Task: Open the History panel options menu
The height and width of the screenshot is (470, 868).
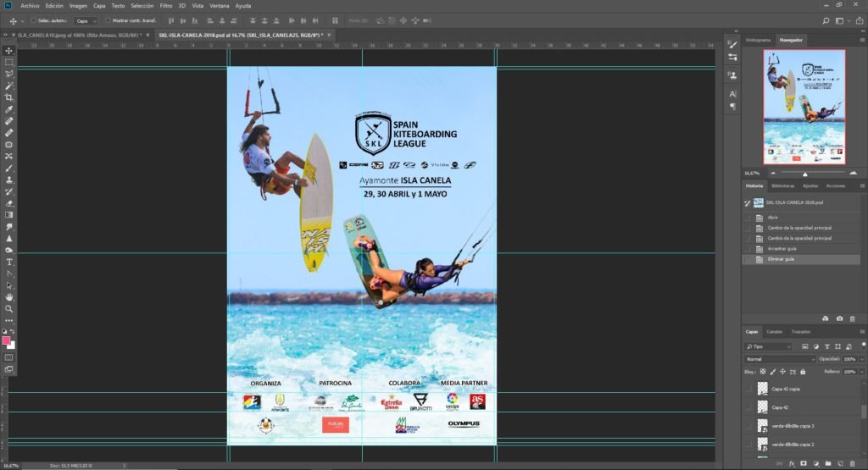Action: click(x=862, y=185)
